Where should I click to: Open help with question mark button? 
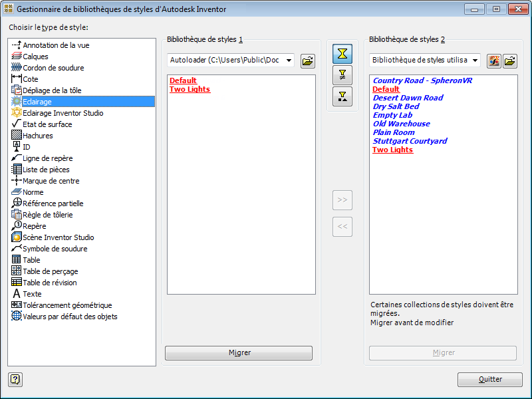[15, 379]
